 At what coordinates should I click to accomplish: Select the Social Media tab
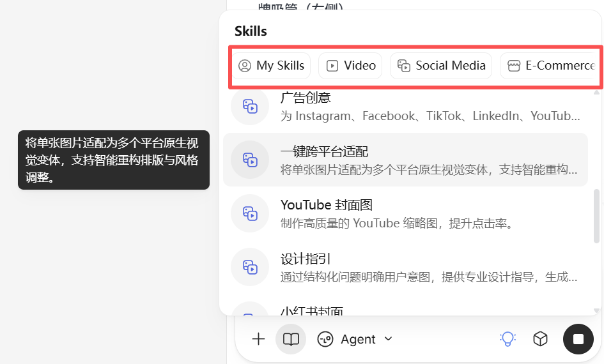(440, 66)
